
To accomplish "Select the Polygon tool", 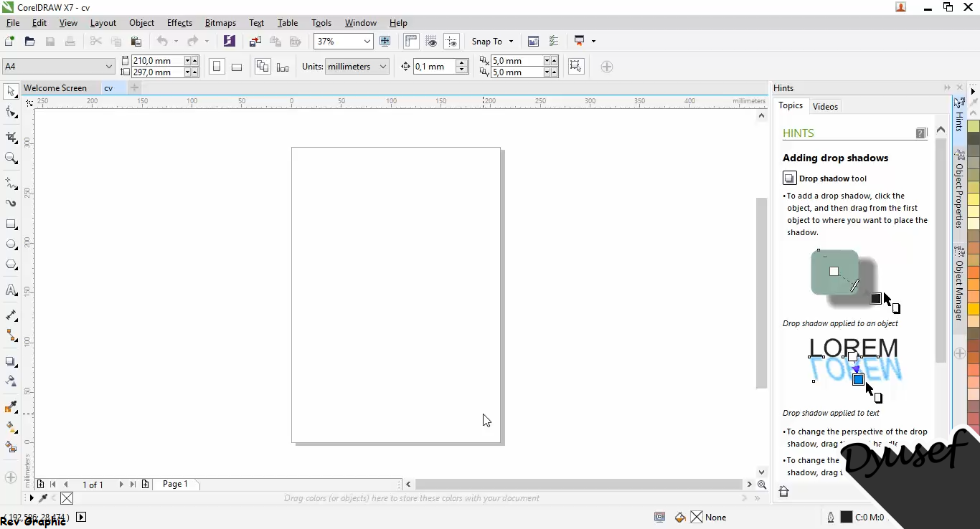I will 11,264.
